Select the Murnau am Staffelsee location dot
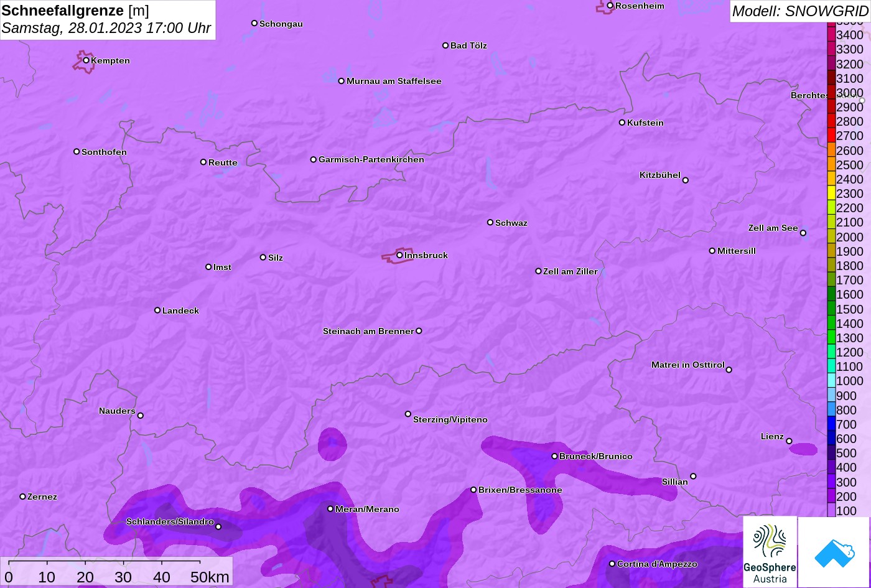The height and width of the screenshot is (588, 871). coord(342,81)
